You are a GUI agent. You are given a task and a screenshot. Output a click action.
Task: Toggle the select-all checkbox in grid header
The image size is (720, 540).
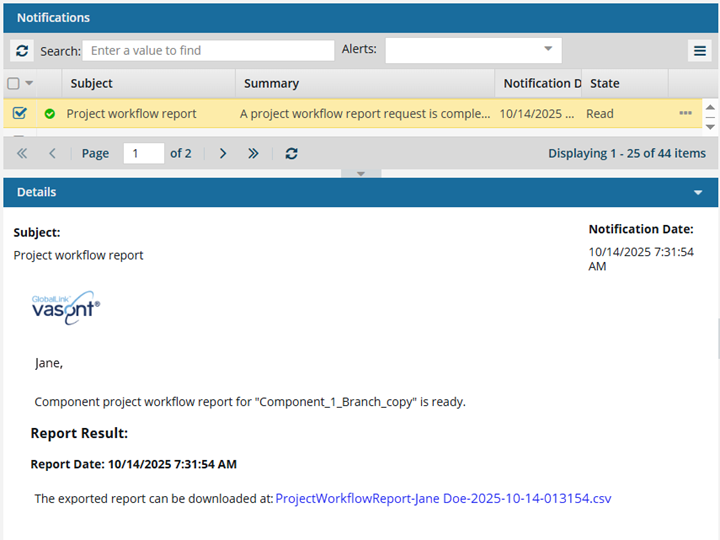[14, 84]
